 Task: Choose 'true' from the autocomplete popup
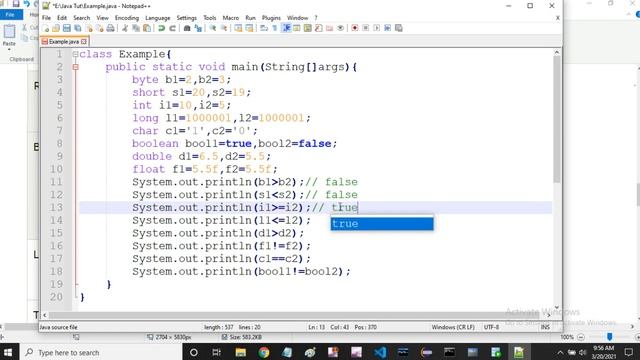[382, 224]
